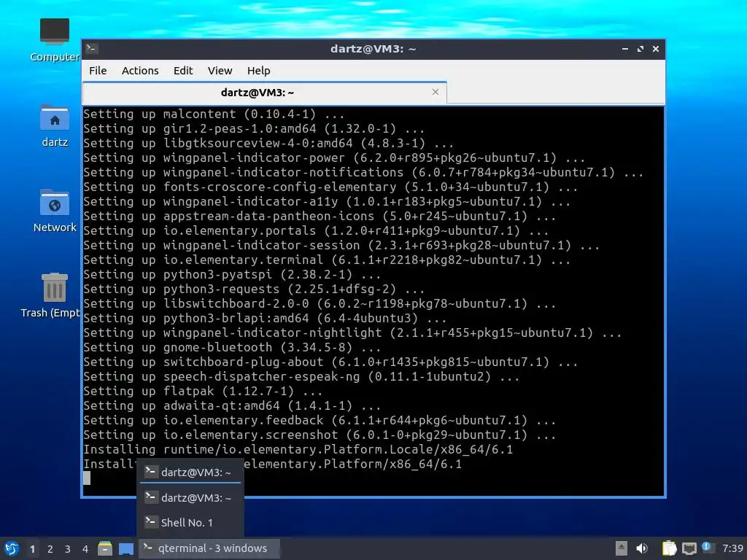Open the Lubuntu start menu

click(x=12, y=548)
